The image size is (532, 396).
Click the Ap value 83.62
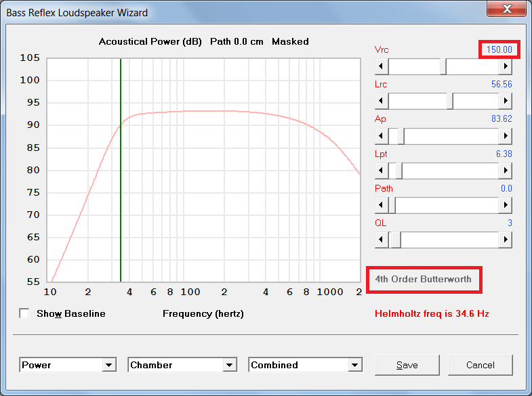(502, 119)
